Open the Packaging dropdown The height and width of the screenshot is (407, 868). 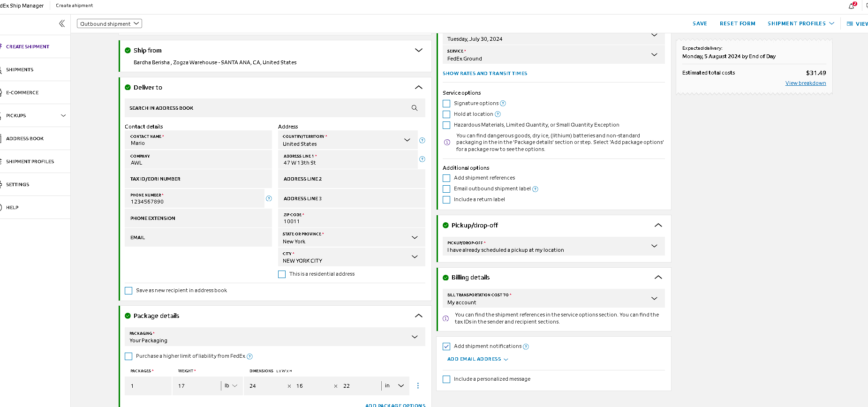(x=275, y=337)
